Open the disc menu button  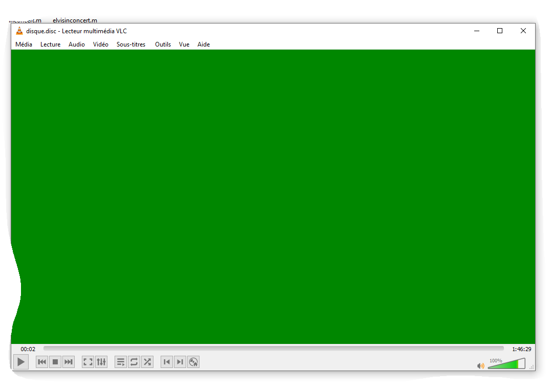point(193,362)
